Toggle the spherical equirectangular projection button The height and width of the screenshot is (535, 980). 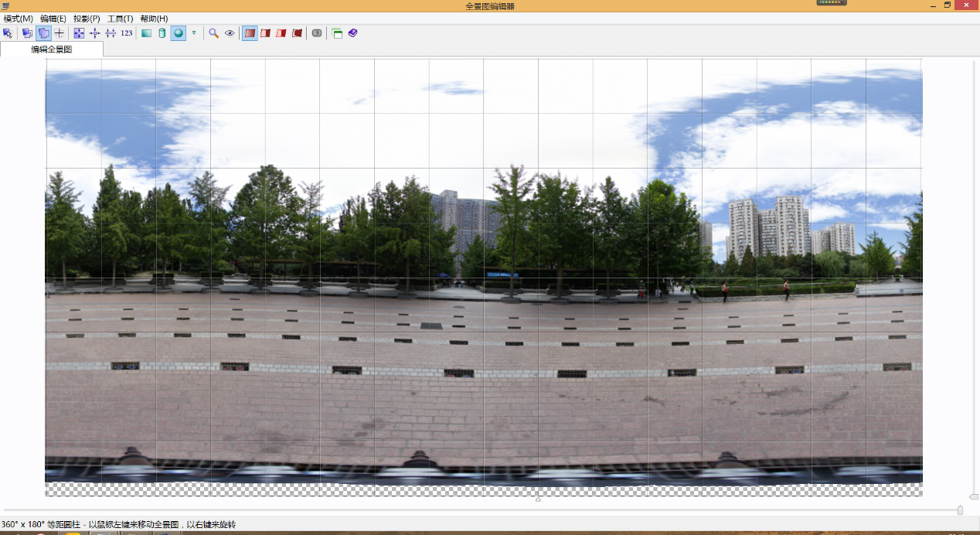tap(179, 33)
